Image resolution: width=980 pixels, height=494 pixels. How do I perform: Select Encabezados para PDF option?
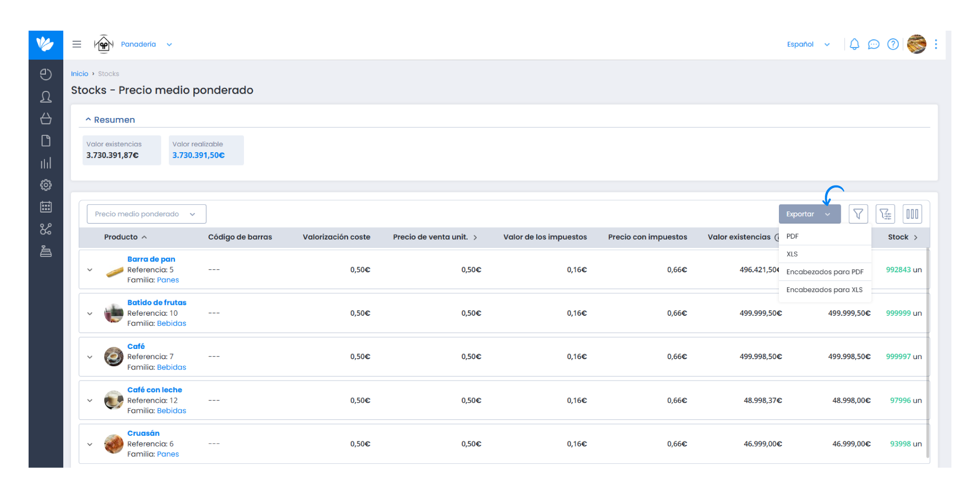click(825, 272)
